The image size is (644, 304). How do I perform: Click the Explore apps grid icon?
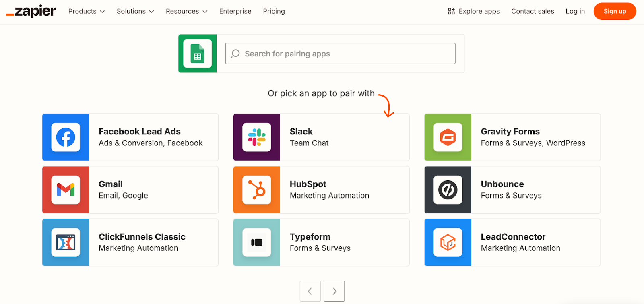click(451, 11)
